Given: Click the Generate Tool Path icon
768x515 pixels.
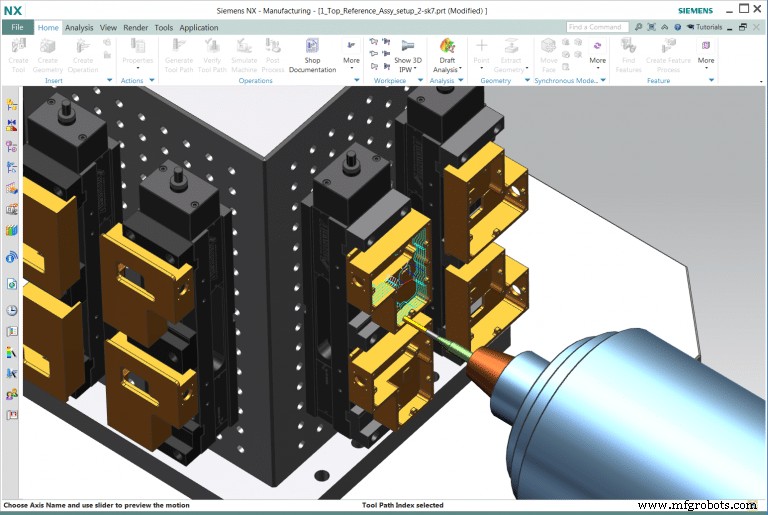Looking at the screenshot, I should pyautogui.click(x=179, y=46).
